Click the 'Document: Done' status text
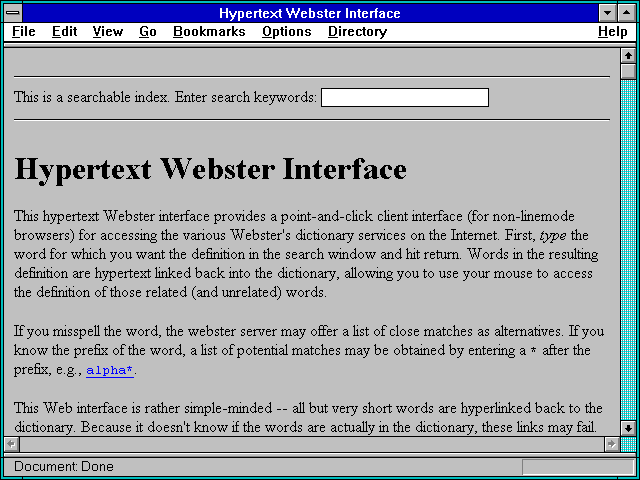This screenshot has width=640, height=480. click(x=64, y=467)
